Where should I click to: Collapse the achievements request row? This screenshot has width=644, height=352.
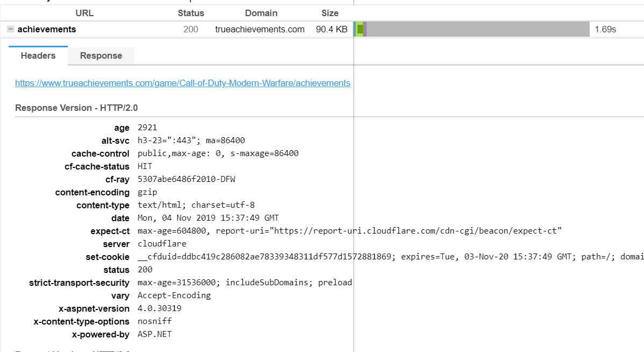point(11,29)
